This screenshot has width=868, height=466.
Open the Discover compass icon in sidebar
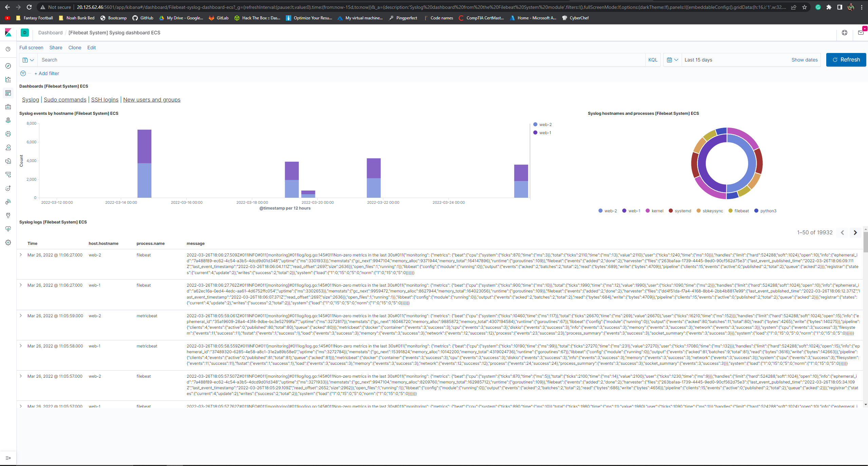[8, 66]
